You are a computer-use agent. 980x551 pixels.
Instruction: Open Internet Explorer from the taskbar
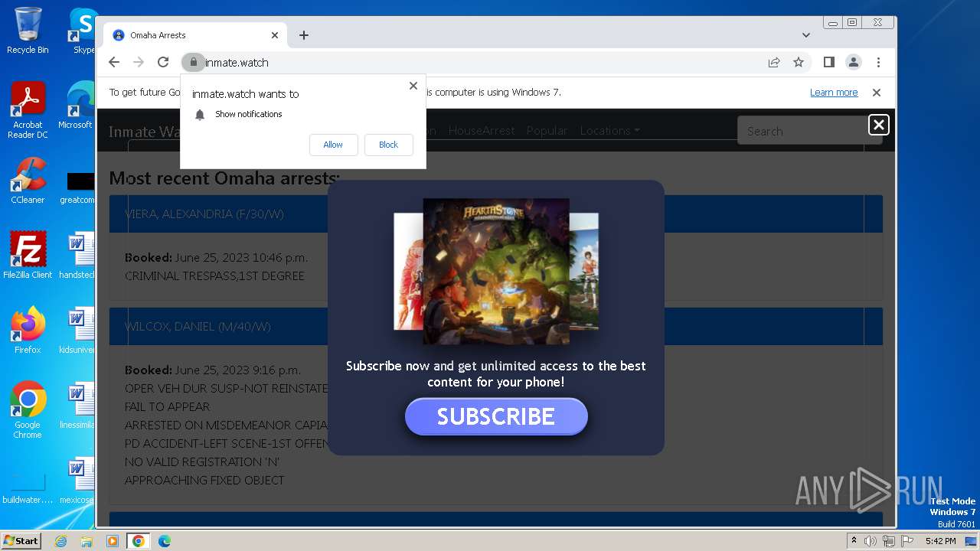tap(60, 541)
